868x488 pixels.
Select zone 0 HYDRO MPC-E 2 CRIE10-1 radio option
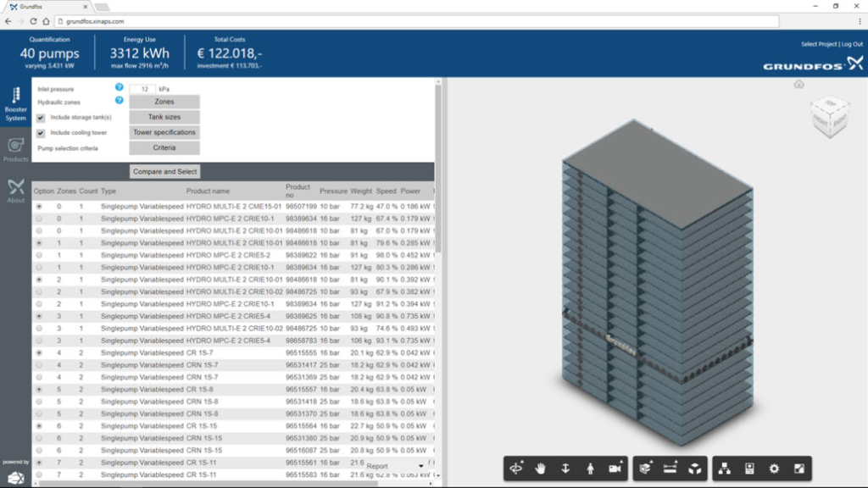[39, 219]
